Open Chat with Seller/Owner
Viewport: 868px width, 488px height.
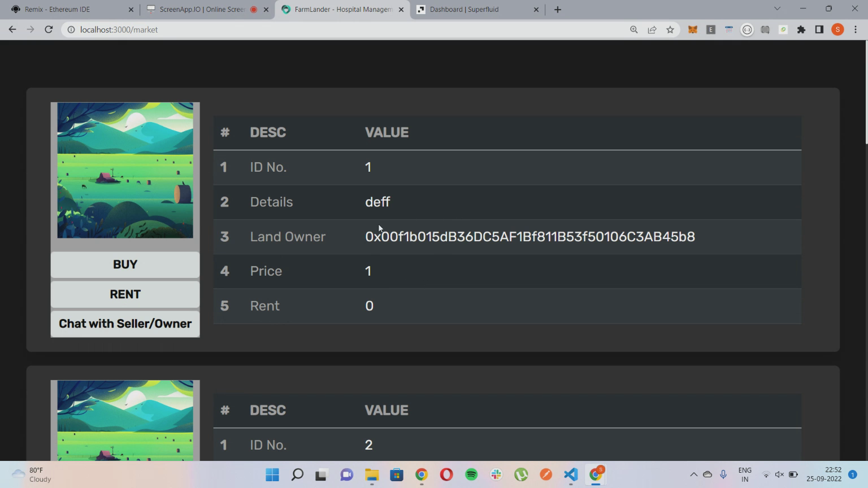click(125, 324)
